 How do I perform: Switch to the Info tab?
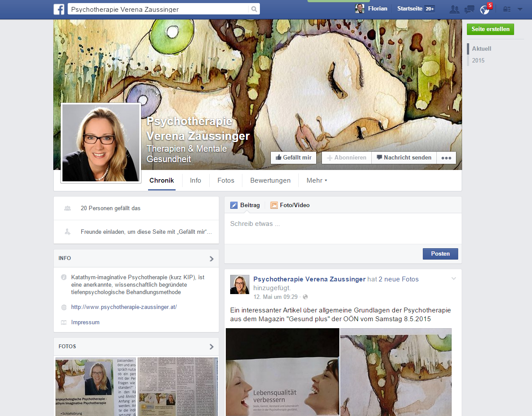196,180
